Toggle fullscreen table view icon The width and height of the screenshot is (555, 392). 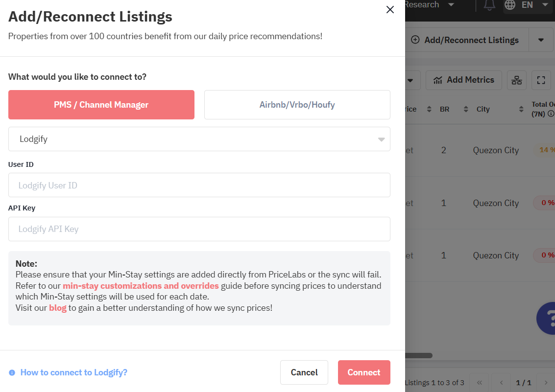pos(541,80)
